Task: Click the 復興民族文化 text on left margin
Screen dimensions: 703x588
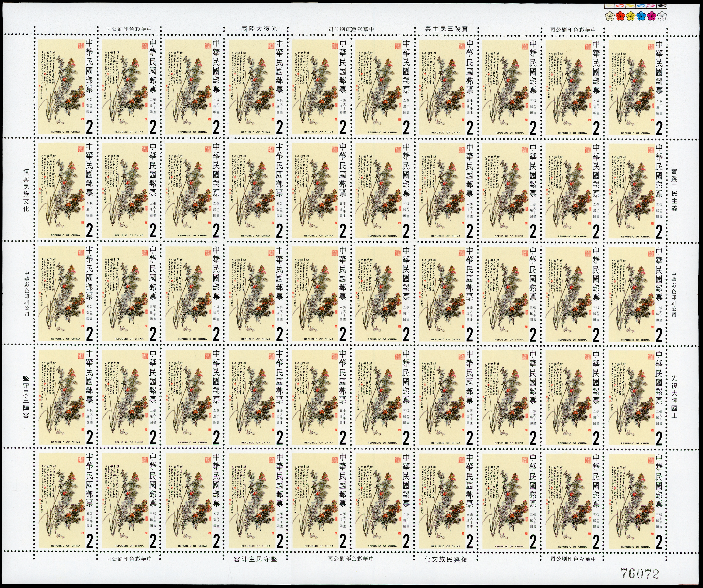Action: [26, 190]
